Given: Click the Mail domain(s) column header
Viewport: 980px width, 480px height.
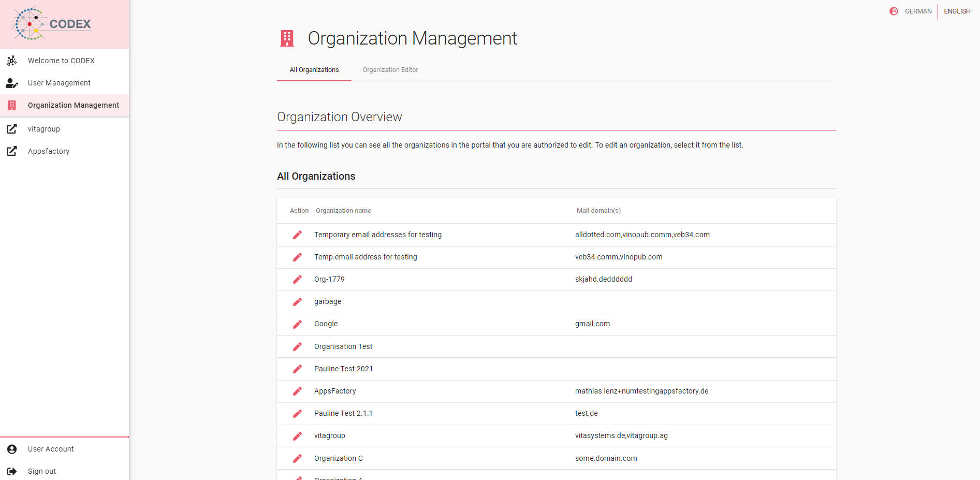Looking at the screenshot, I should [598, 211].
